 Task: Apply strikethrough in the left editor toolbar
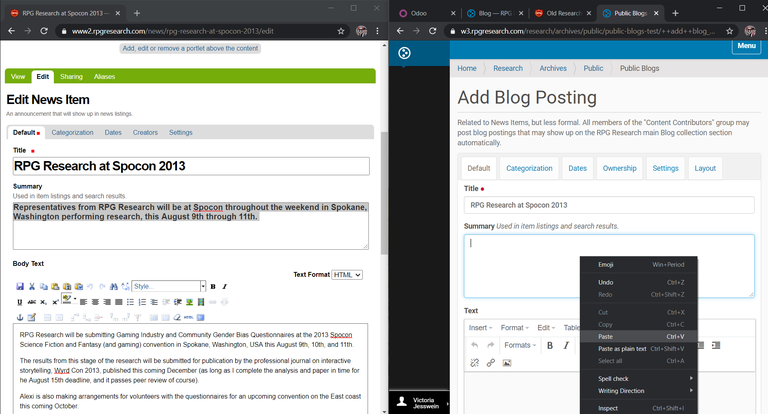tap(32, 302)
